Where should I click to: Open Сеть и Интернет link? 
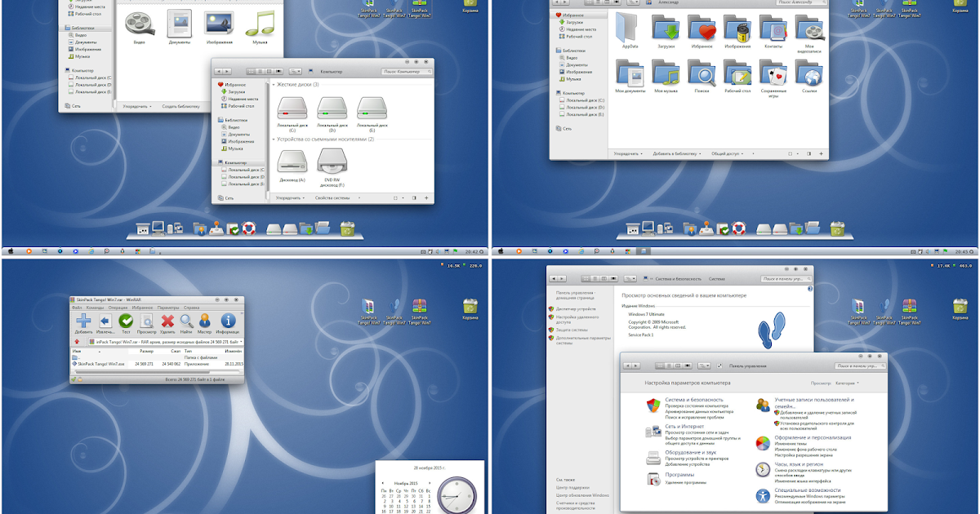coord(684,426)
